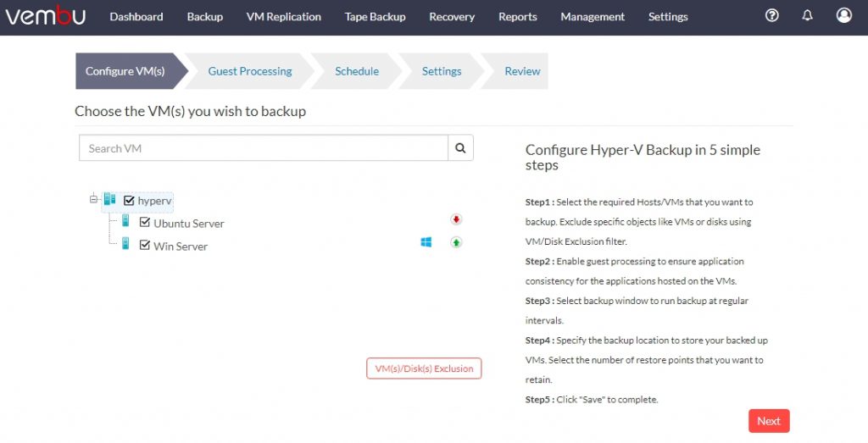
Task: Select the Win Server label
Action: (x=181, y=246)
